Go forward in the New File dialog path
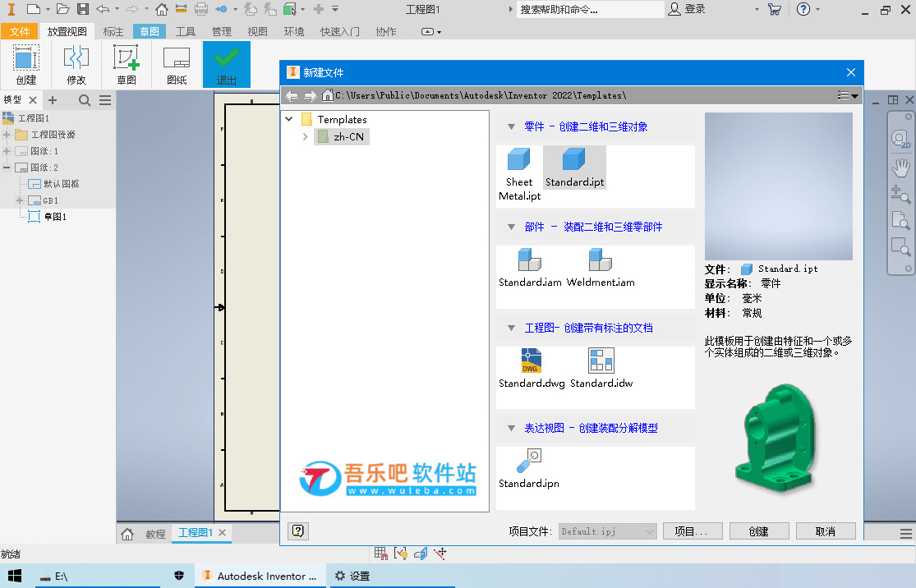 311,95
